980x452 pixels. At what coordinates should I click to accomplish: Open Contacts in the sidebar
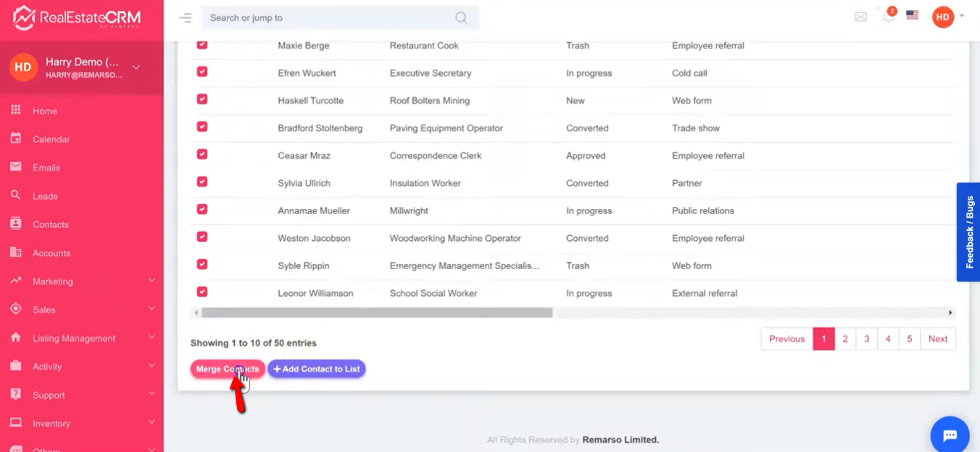(x=50, y=224)
